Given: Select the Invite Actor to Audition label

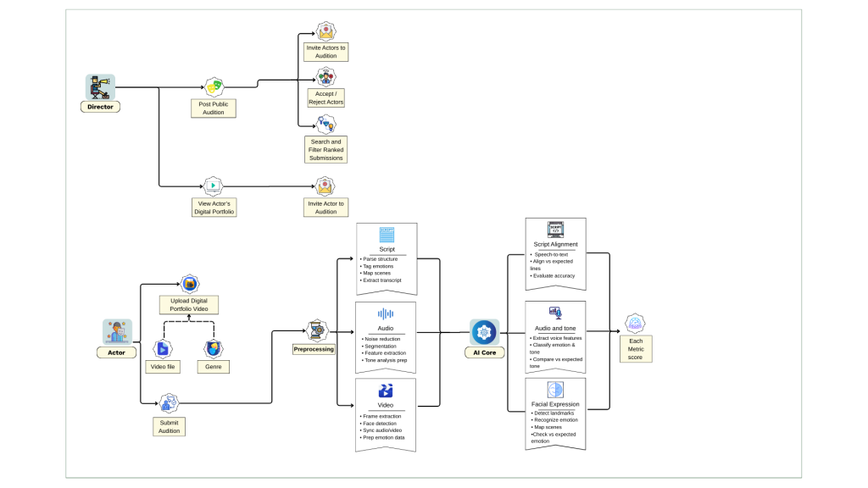Looking at the screenshot, I should [326, 208].
